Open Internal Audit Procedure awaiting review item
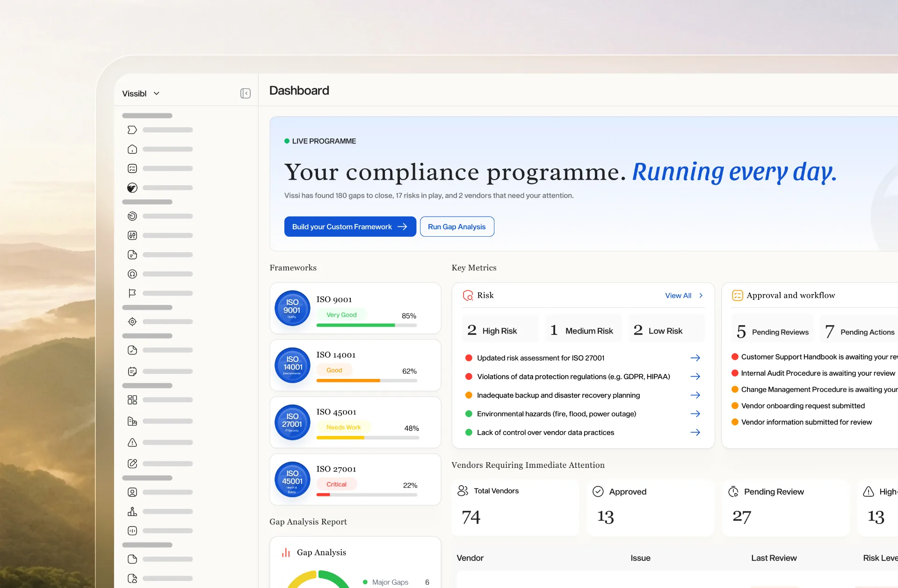Screen dimensions: 898x588 813,373
